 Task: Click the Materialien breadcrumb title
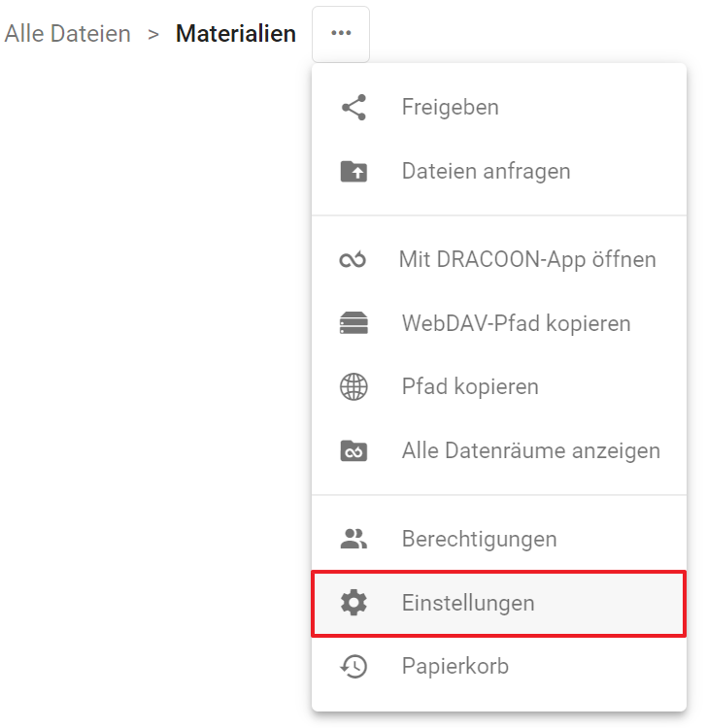(236, 34)
